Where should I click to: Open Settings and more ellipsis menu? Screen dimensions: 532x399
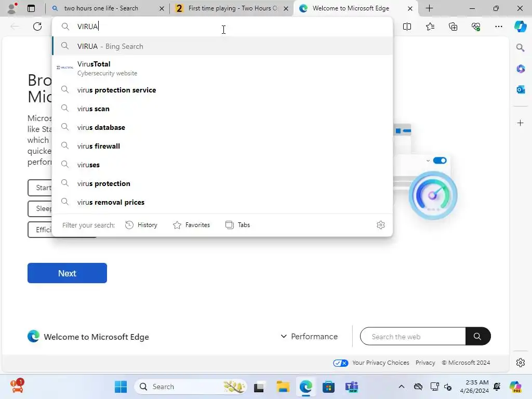[498, 26]
